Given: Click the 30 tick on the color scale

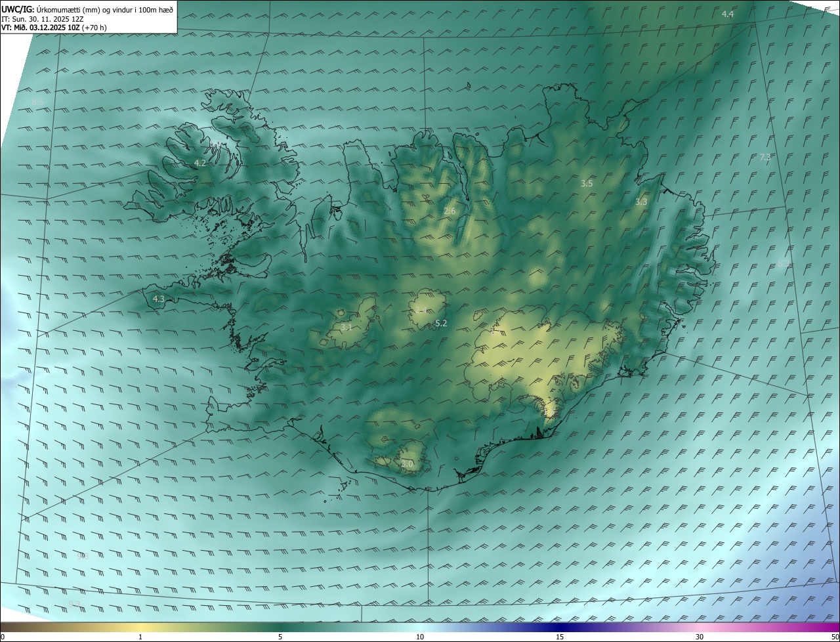Looking at the screenshot, I should [x=700, y=637].
